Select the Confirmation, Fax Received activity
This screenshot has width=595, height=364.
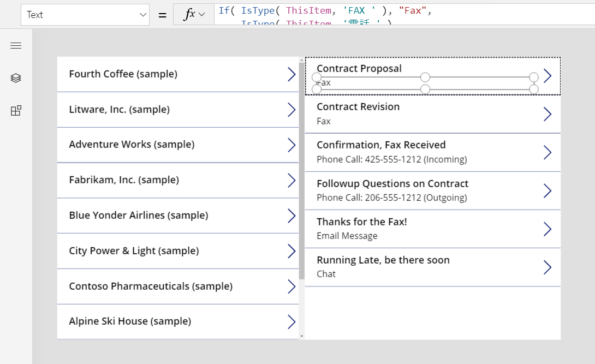(x=381, y=145)
